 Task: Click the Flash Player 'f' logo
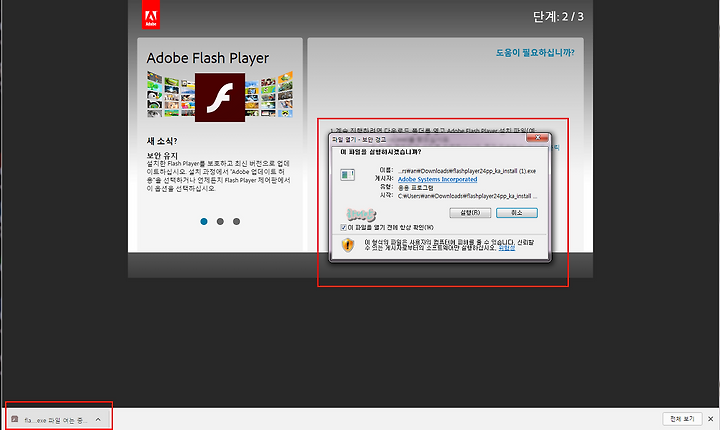pos(220,97)
